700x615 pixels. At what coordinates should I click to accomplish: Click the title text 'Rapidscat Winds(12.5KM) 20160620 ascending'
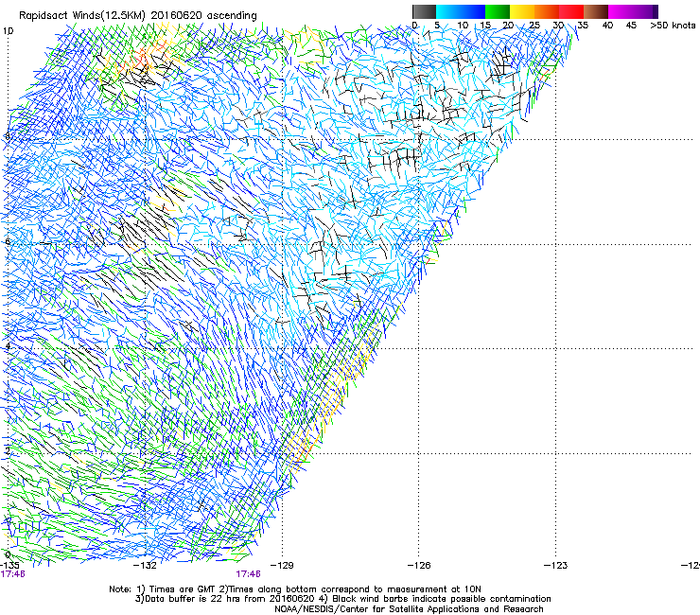(138, 16)
